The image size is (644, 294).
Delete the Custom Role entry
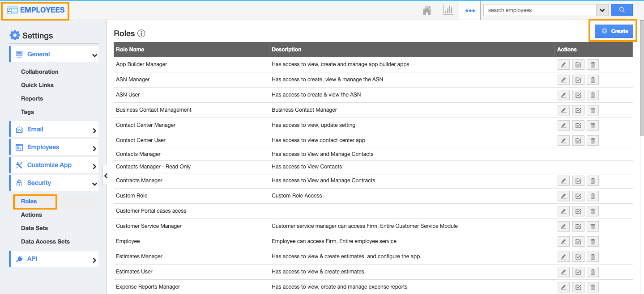coord(593,196)
